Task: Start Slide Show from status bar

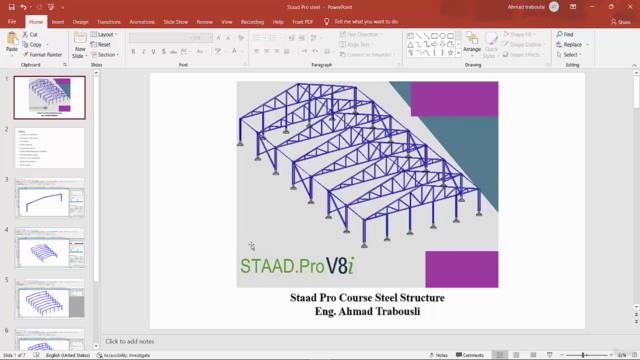Action: coord(549,355)
